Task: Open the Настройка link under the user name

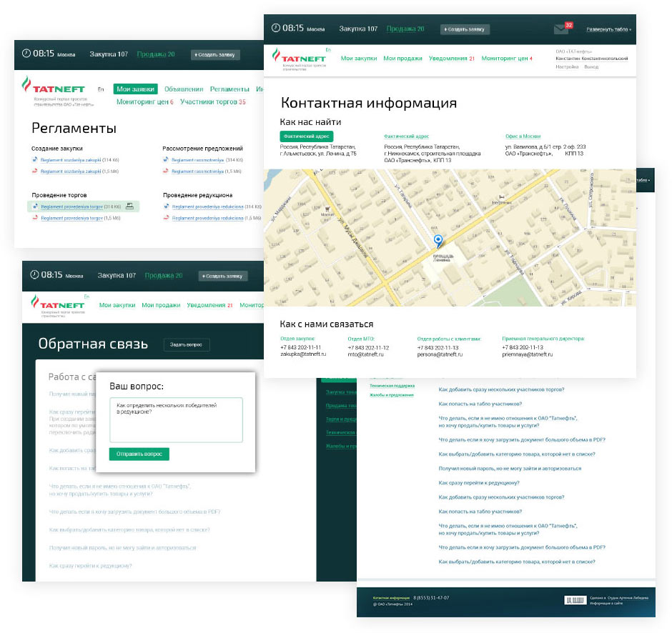Action: tap(567, 66)
